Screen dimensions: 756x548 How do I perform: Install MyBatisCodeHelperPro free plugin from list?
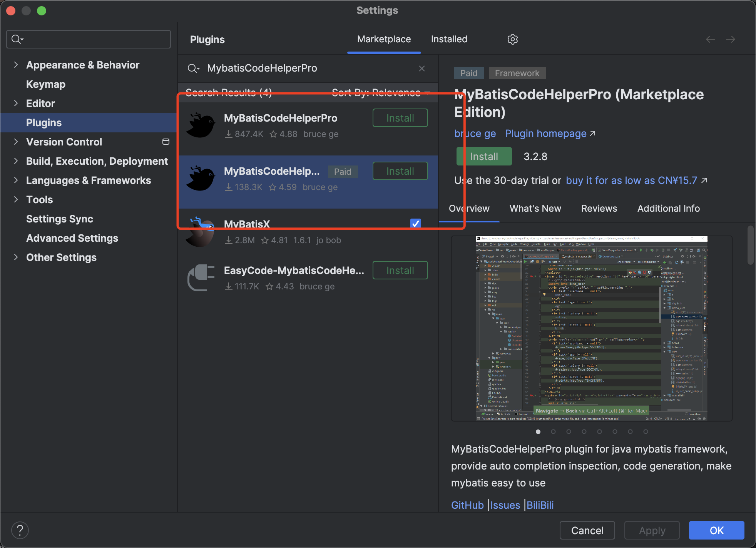pyautogui.click(x=400, y=118)
